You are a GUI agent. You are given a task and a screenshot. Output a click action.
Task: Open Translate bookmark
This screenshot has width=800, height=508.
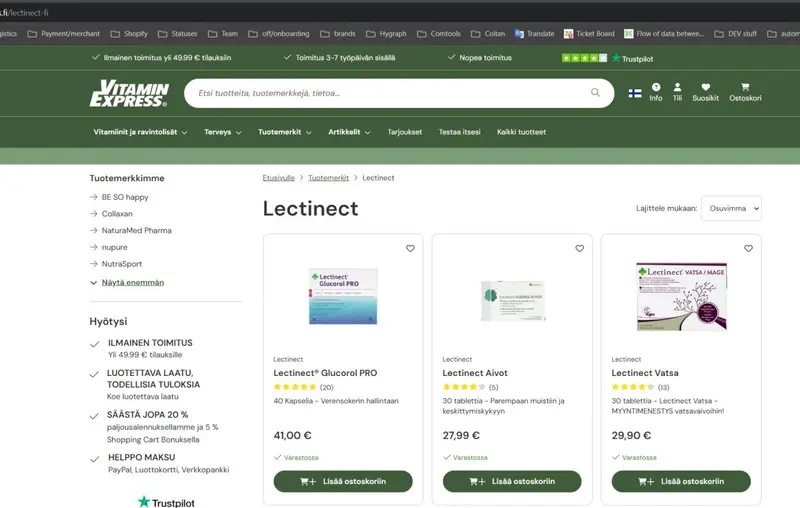tap(535, 34)
